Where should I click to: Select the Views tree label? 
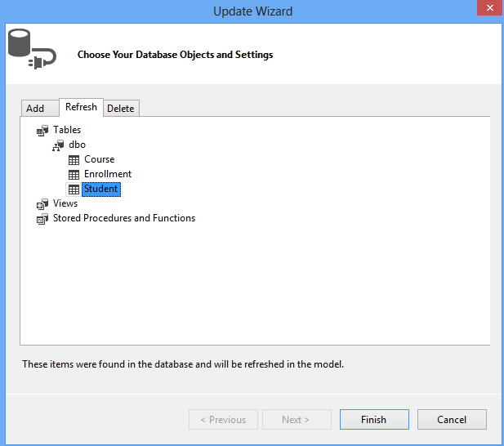click(x=65, y=203)
